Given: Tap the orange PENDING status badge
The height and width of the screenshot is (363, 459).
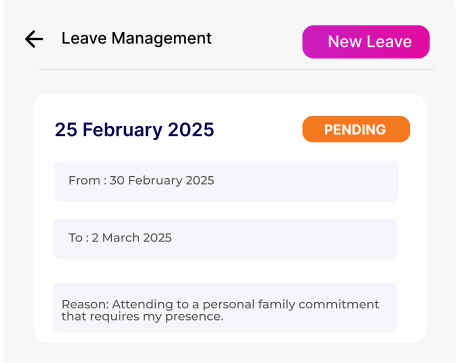Looking at the screenshot, I should (x=356, y=129).
